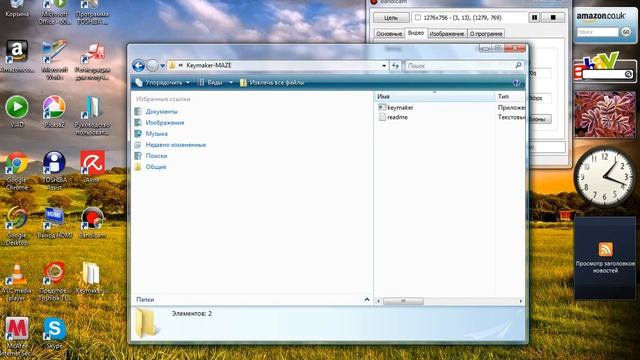The image size is (640, 360).
Task: Select the readme text file
Action: [393, 117]
